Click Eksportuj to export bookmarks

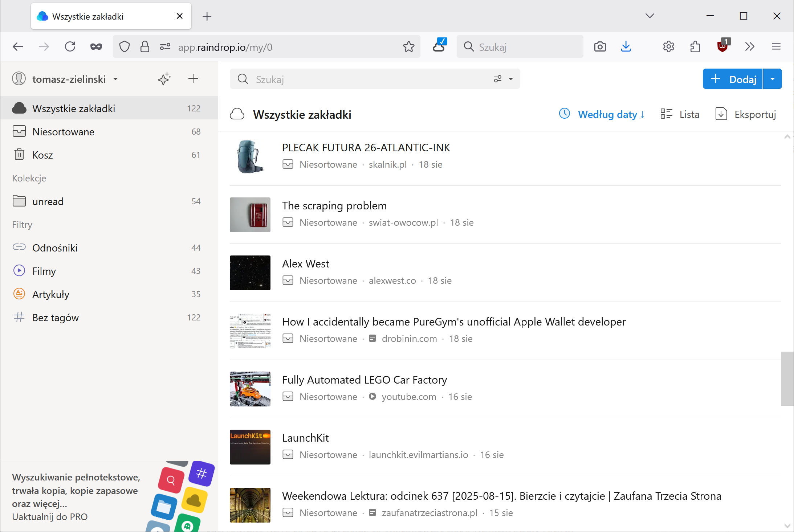click(746, 114)
